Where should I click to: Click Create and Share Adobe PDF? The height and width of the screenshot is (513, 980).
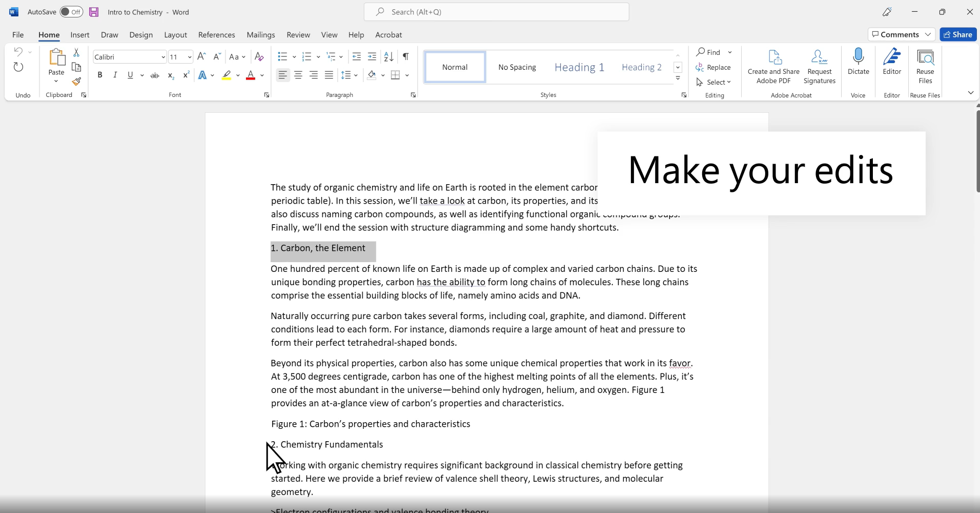(773, 66)
